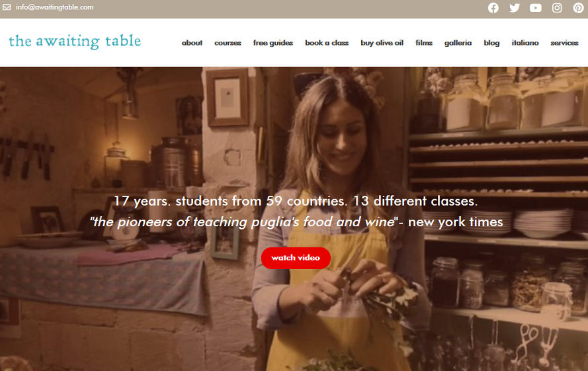Click the info@awaitingtable.com email link

point(55,7)
